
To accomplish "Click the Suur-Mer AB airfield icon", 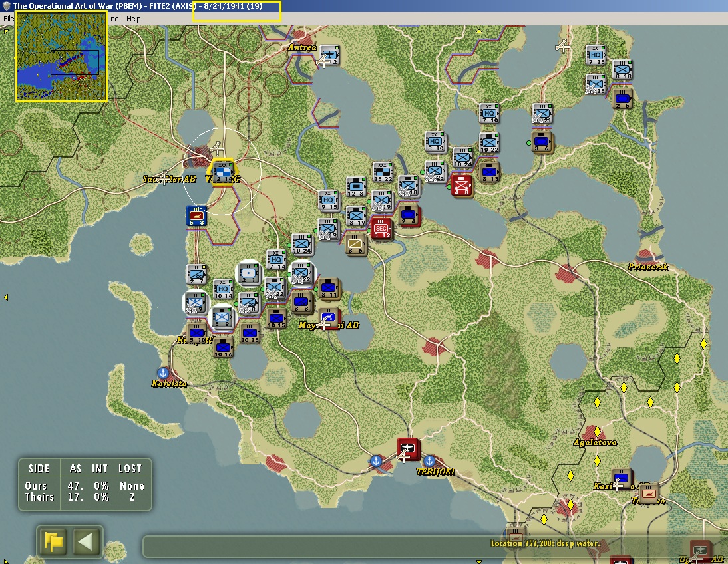I will pos(164,178).
